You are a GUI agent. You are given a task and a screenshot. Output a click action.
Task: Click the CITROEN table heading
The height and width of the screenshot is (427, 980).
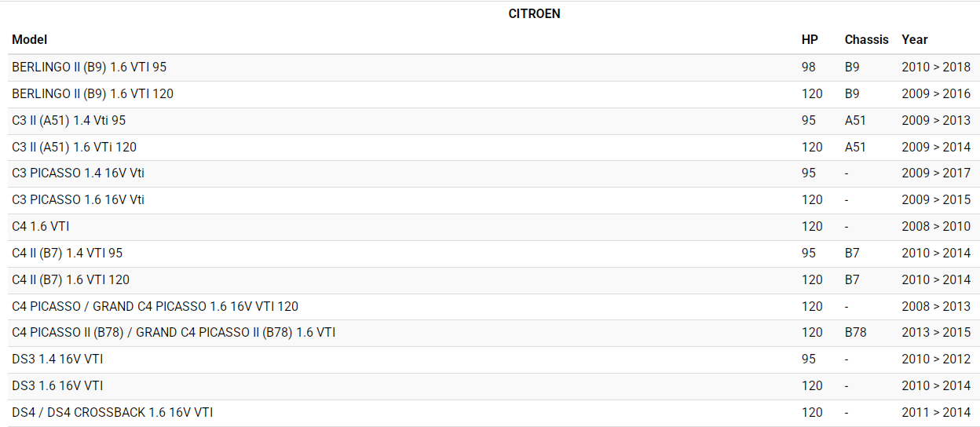[534, 13]
